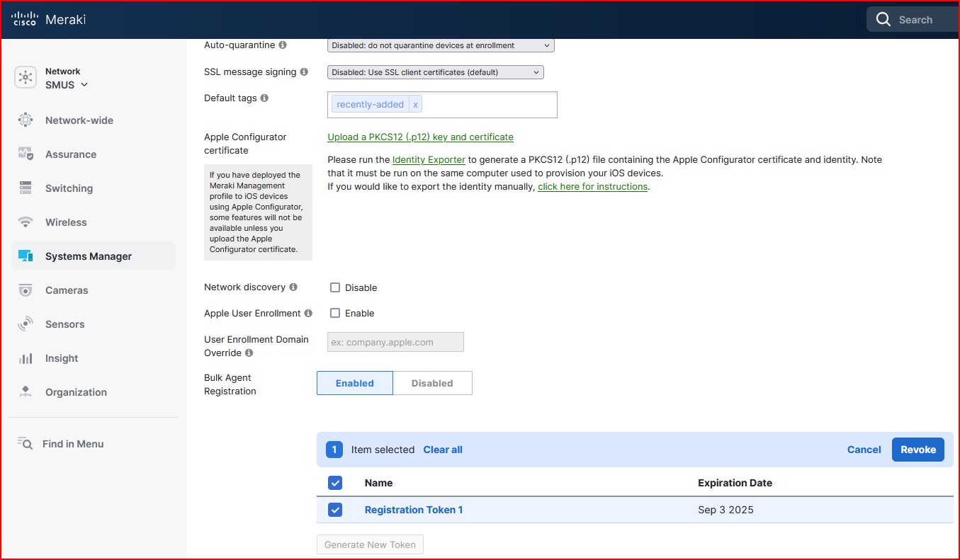Click the Name column header
960x560 pixels.
(x=378, y=483)
